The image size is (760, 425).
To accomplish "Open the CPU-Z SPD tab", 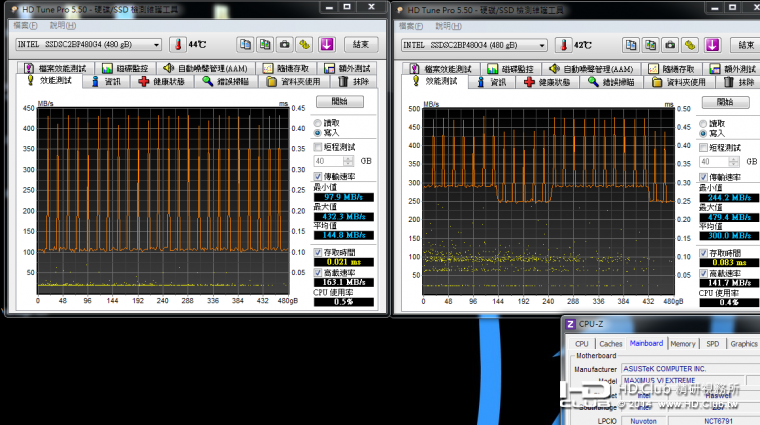I will [x=712, y=344].
